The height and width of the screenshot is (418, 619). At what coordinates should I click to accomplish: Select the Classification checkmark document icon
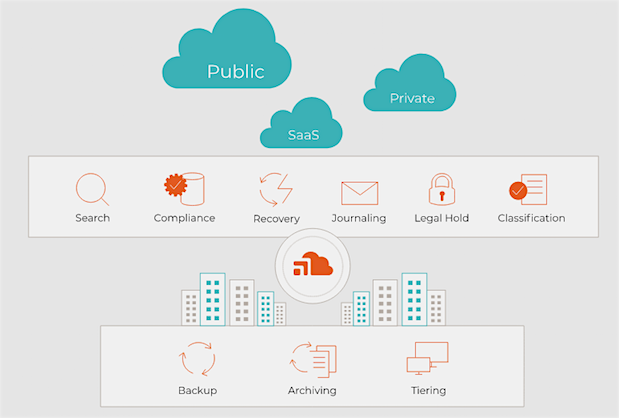(x=528, y=189)
